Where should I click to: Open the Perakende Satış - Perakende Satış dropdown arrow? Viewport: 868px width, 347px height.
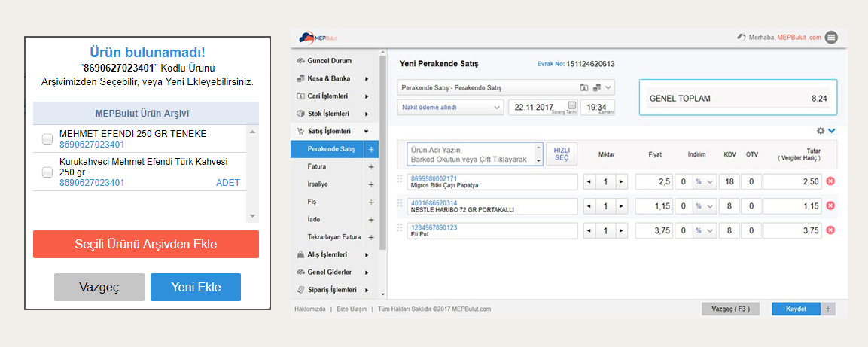click(x=608, y=87)
